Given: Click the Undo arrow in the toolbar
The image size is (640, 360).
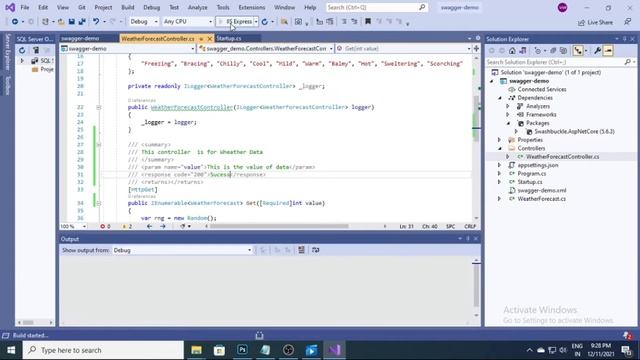Looking at the screenshot, I should click(x=96, y=22).
